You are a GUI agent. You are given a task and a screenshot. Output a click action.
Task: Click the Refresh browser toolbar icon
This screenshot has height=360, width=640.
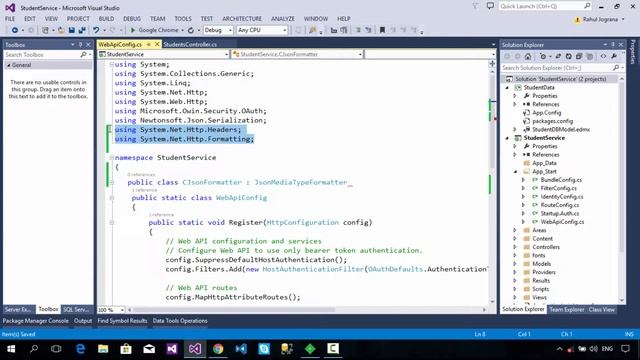click(191, 30)
